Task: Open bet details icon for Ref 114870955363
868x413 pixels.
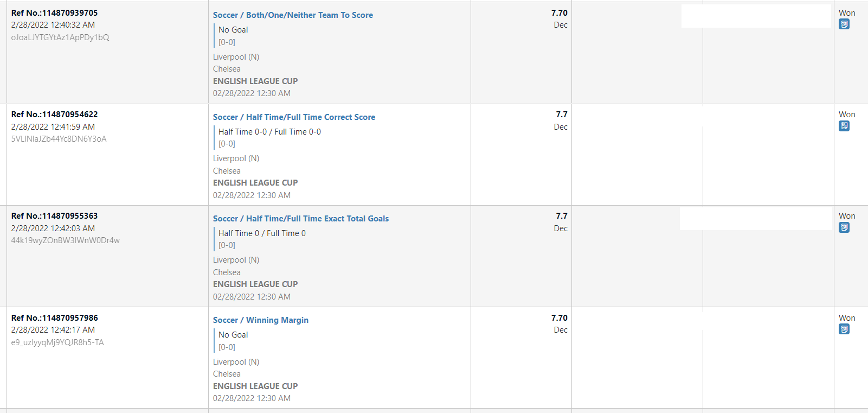Action: 844,227
